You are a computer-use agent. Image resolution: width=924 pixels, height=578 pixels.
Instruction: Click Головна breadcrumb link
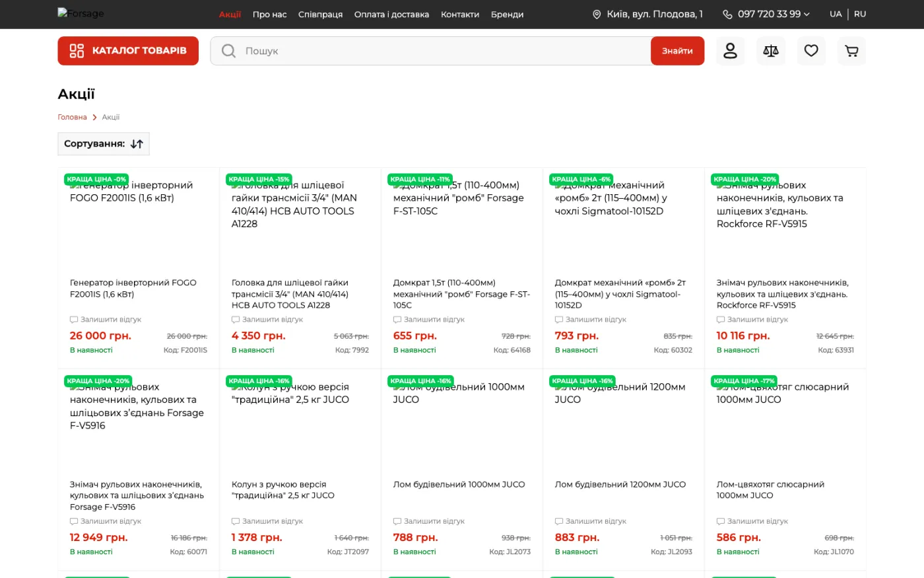tap(72, 117)
